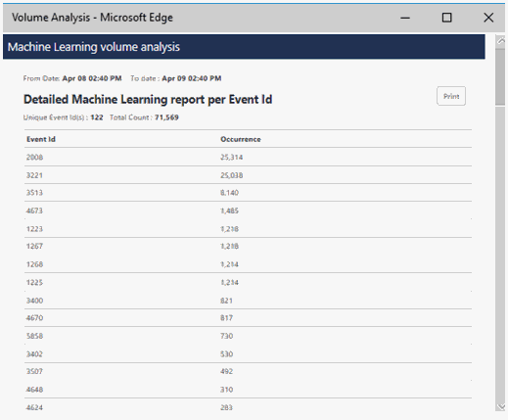Click occurrence value 25,314
Image resolution: width=508 pixels, height=420 pixels.
[x=231, y=157]
